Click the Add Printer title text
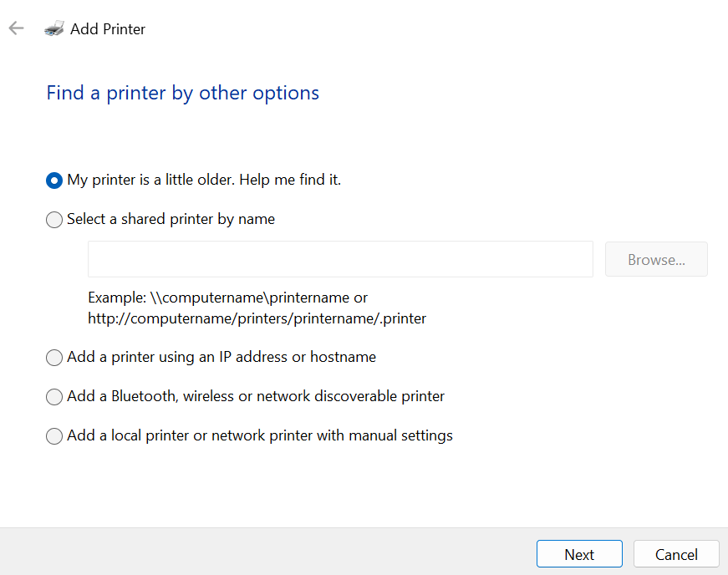 (x=108, y=28)
